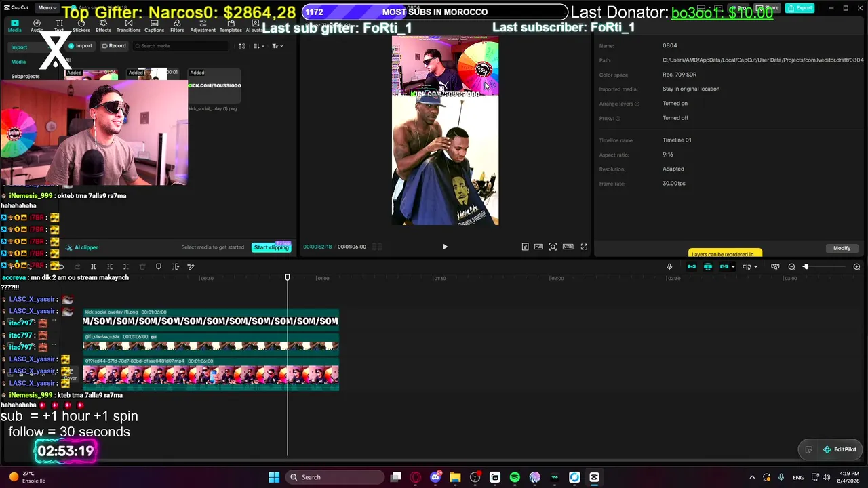Expand the linkage options dropdown arrow
The width and height of the screenshot is (868, 488).
[x=733, y=266]
